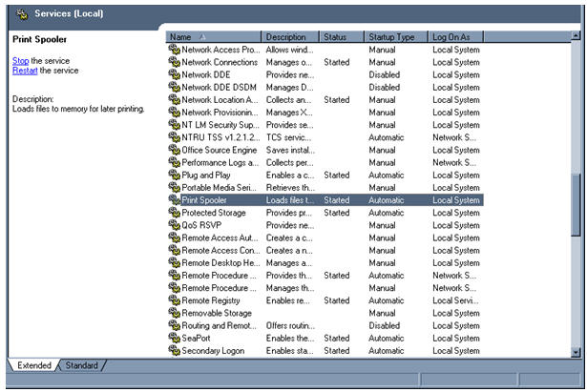Click the Stop the service link
Screen dimensions: 587x392
21,61
